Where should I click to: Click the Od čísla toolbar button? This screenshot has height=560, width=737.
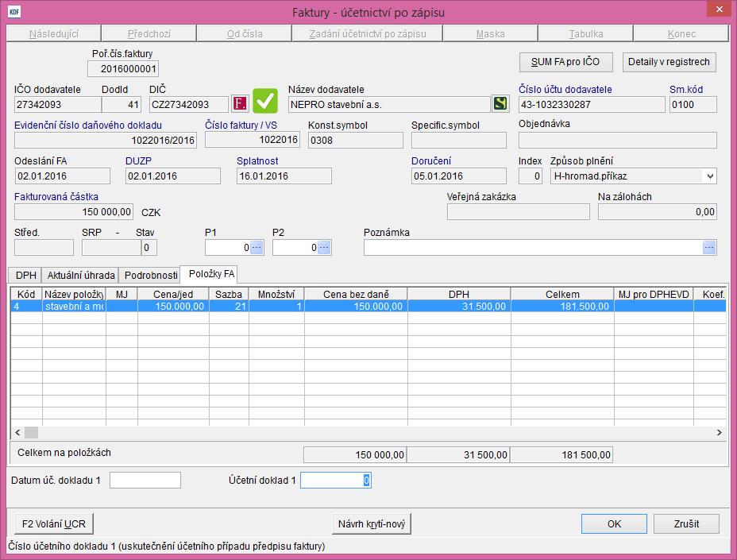pyautogui.click(x=245, y=34)
